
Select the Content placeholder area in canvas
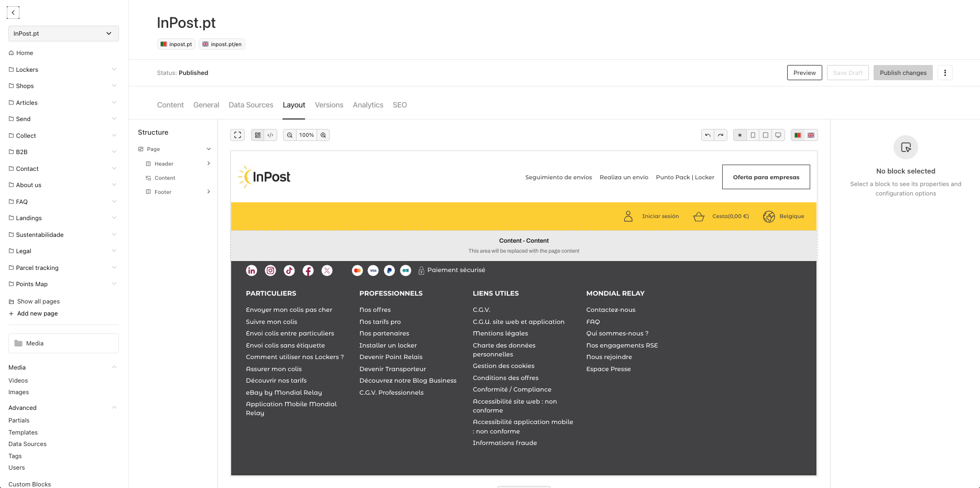[x=524, y=246]
